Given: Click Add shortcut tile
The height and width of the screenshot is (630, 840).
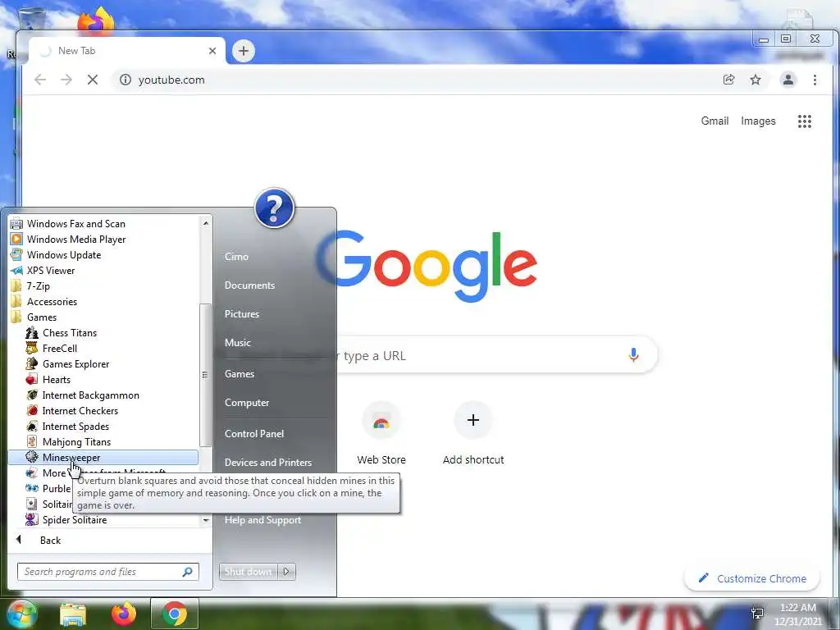Looking at the screenshot, I should pyautogui.click(x=473, y=434).
